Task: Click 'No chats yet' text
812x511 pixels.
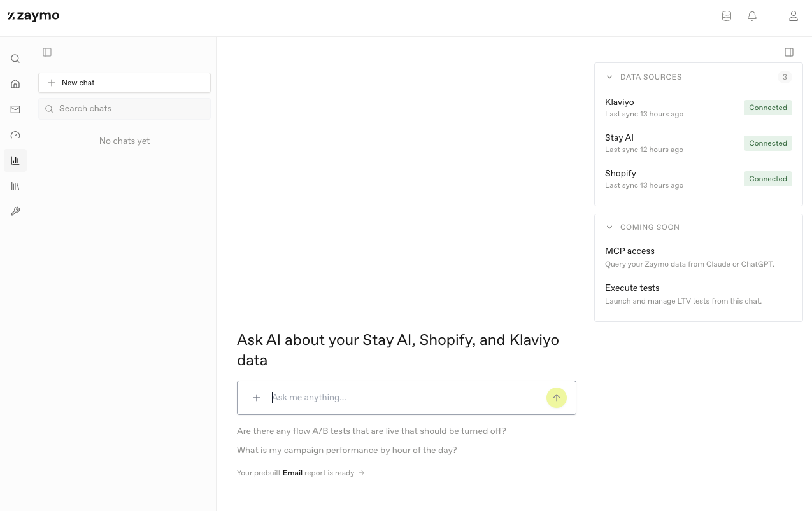Action: (124, 141)
